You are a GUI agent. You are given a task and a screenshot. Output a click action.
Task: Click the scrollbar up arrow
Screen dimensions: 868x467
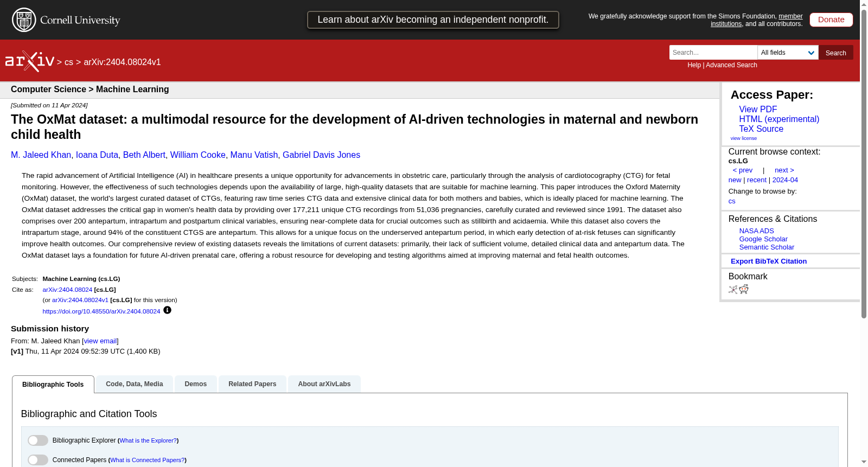coord(864,4)
